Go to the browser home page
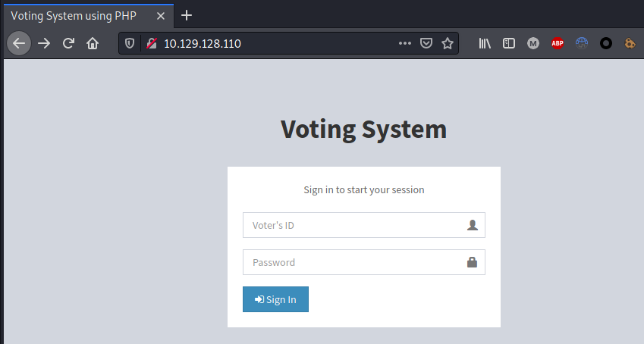 point(93,43)
